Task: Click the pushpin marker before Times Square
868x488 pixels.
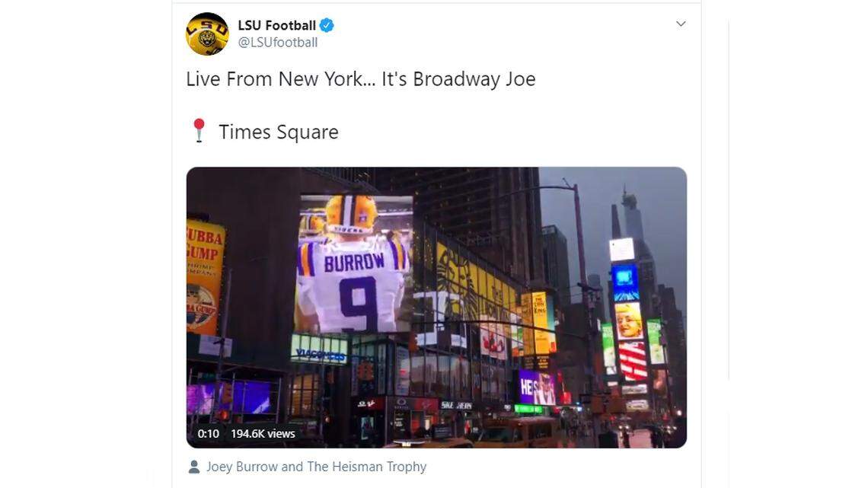Action: pos(199,129)
